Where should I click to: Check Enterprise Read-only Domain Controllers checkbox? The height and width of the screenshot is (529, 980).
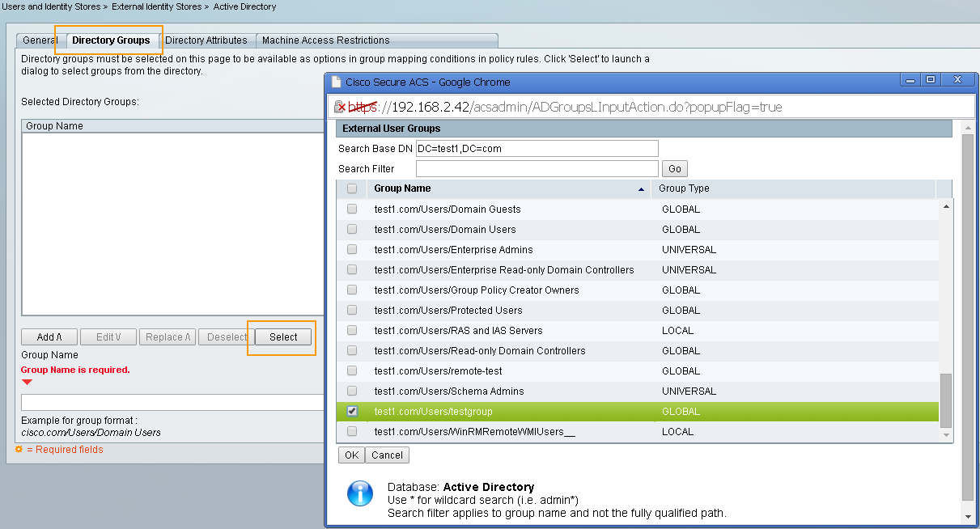coord(352,269)
